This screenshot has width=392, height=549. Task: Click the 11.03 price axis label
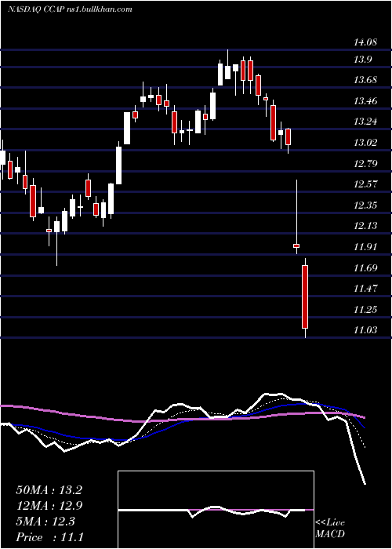[366, 330]
